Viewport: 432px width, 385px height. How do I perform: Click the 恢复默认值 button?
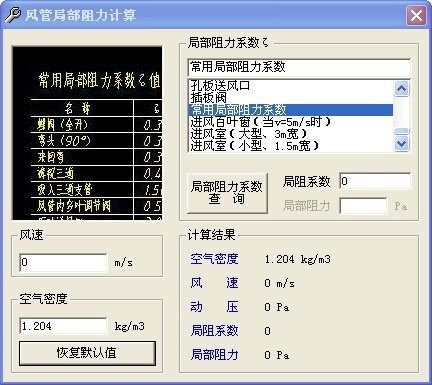click(87, 353)
